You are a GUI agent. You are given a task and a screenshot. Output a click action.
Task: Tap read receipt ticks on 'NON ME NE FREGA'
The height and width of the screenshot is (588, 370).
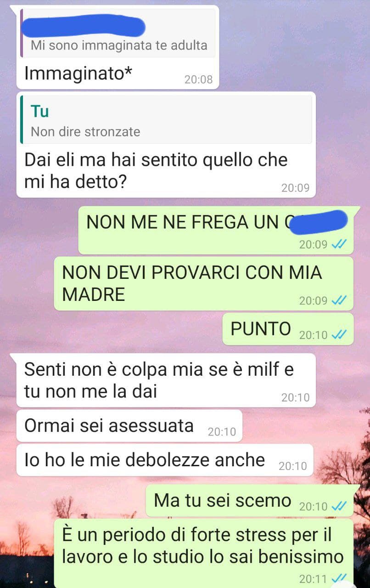tap(339, 244)
